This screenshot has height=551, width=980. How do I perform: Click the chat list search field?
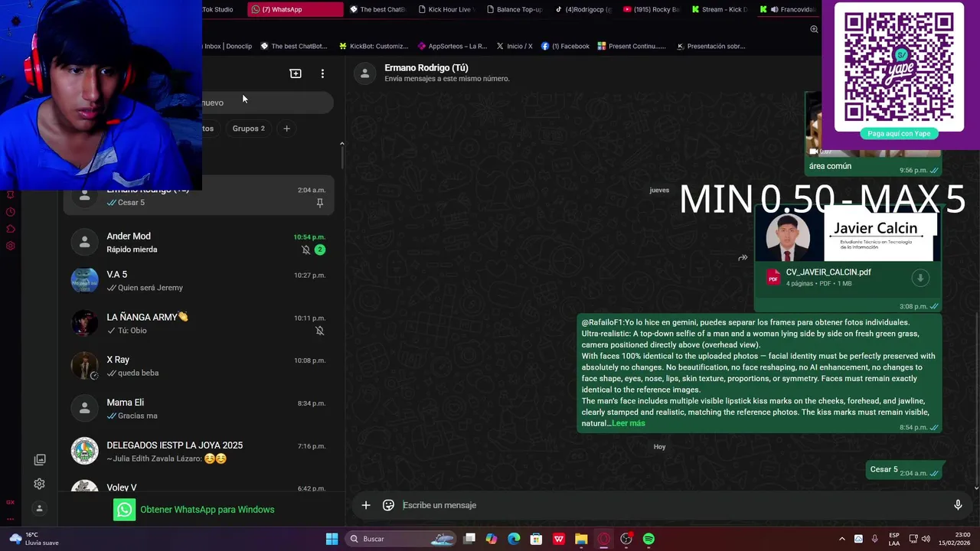point(267,103)
